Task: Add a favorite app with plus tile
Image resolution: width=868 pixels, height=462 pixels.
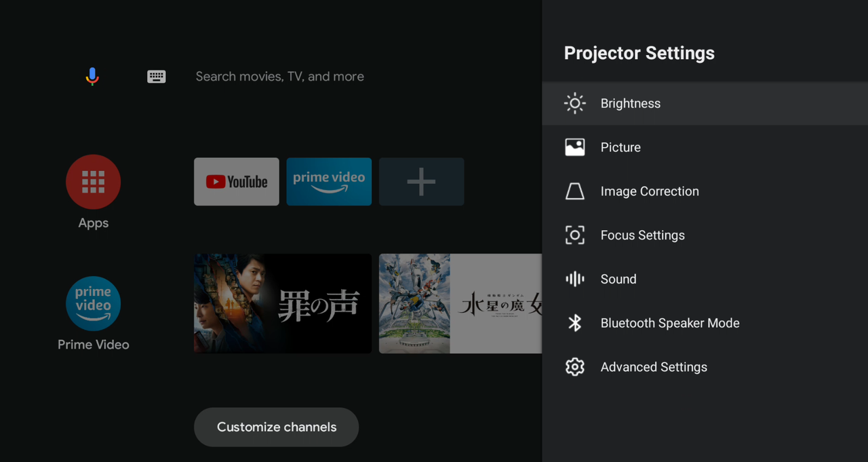Action: pyautogui.click(x=421, y=182)
